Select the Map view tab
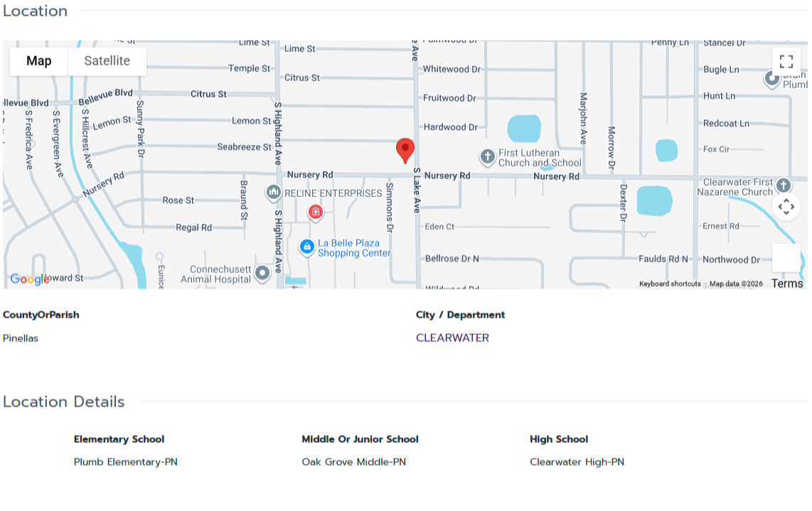The width and height of the screenshot is (812, 511). 39,61
